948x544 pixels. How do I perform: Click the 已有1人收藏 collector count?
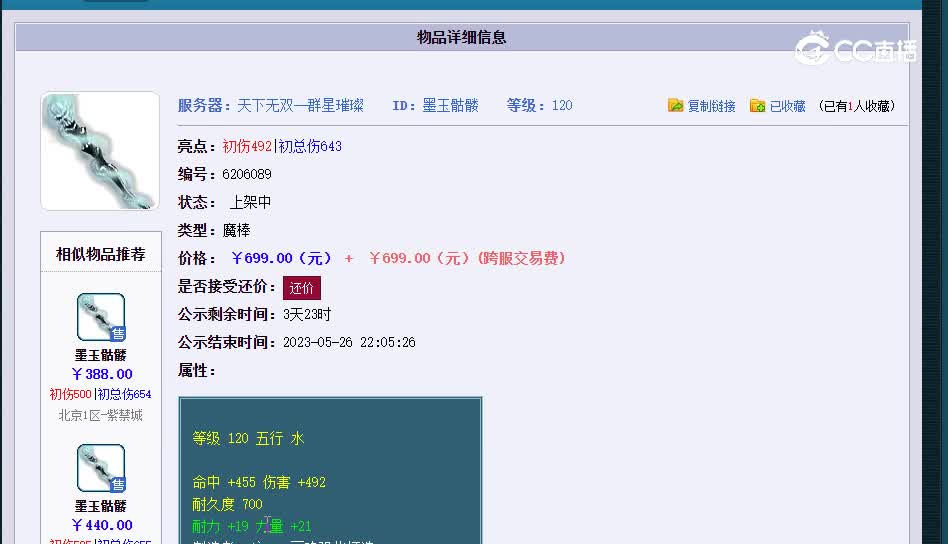click(857, 106)
